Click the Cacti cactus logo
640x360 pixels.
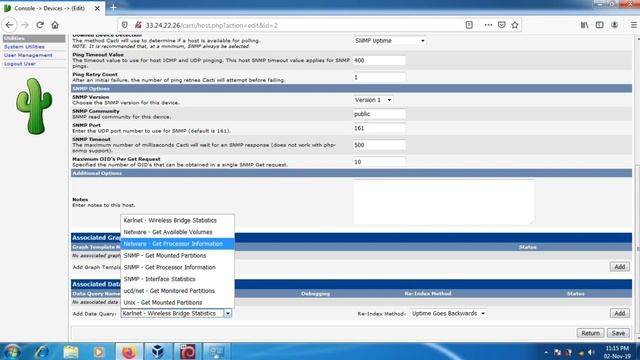[x=34, y=106]
